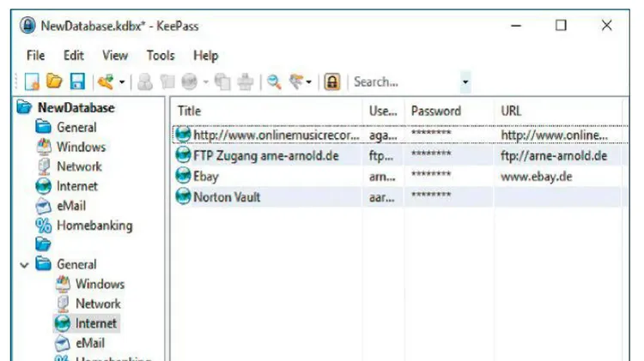Open the dropdown arrow beside Open URL icon
This screenshot has height=361, width=644.
[206, 82]
